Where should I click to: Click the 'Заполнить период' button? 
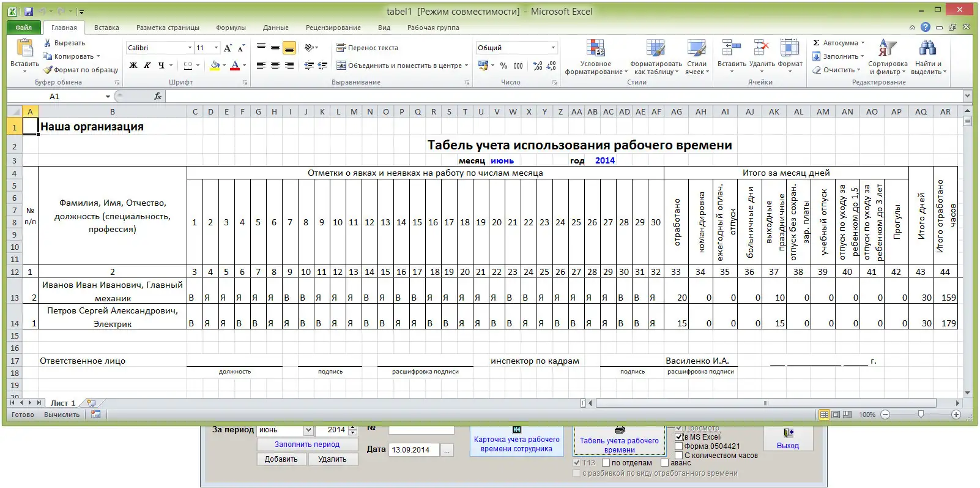pos(306,445)
